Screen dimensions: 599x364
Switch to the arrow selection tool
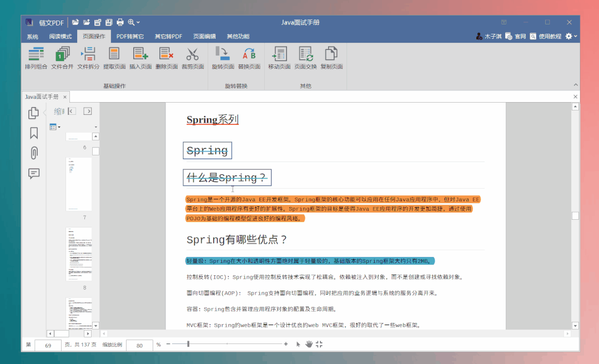pos(298,344)
